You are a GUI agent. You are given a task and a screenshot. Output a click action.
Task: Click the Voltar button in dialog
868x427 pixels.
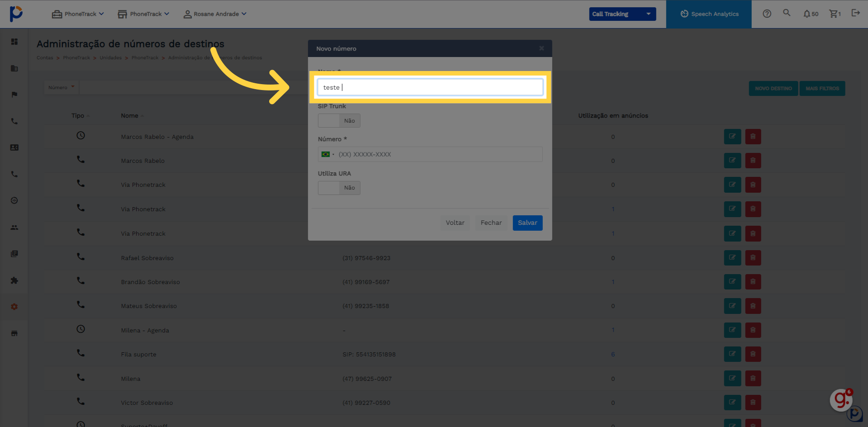pos(455,223)
